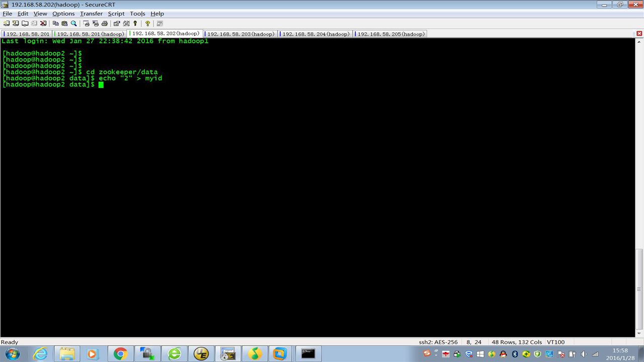Click the padlock with arrows taskbar icon
The width and height of the screenshot is (644, 362).
coord(147,354)
